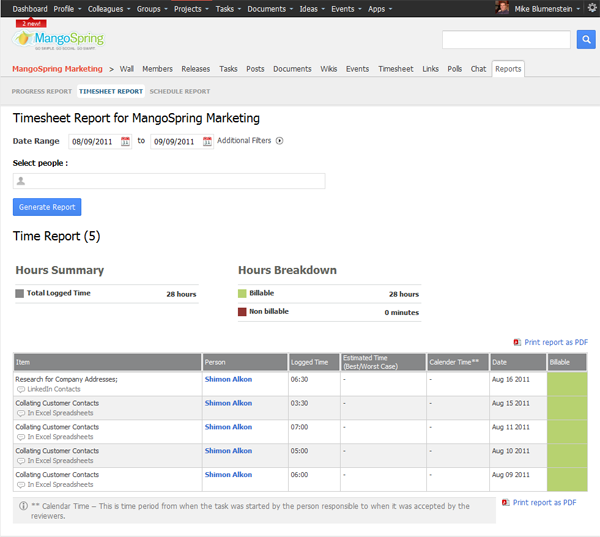Click red Non billable legend swatch

coord(242,312)
